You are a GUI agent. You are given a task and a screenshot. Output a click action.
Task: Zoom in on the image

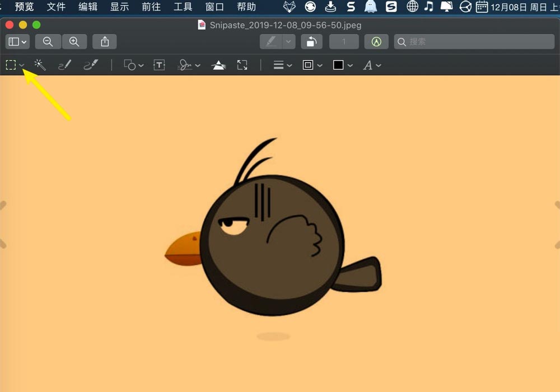click(74, 42)
